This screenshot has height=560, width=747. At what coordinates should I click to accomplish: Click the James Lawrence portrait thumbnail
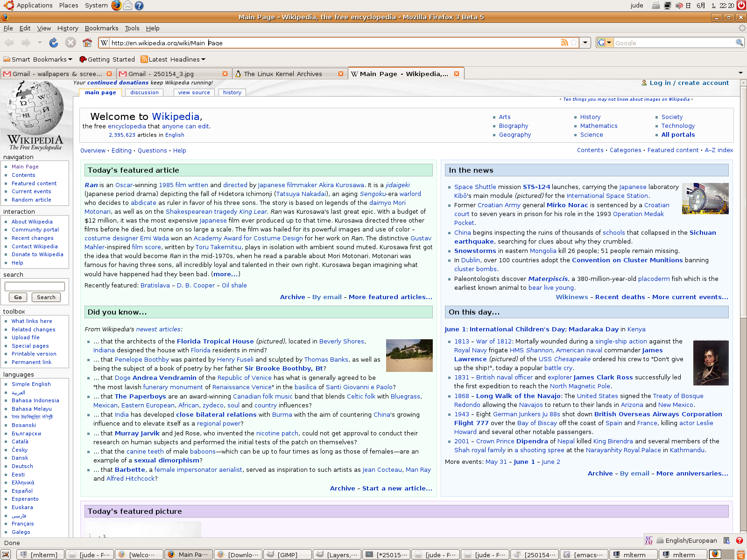tap(711, 363)
